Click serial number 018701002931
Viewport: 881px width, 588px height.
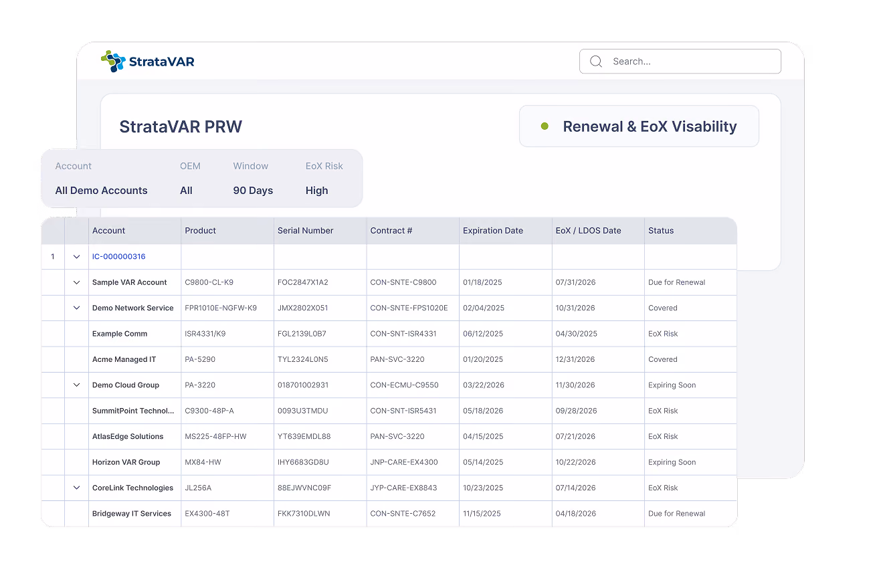coord(303,385)
